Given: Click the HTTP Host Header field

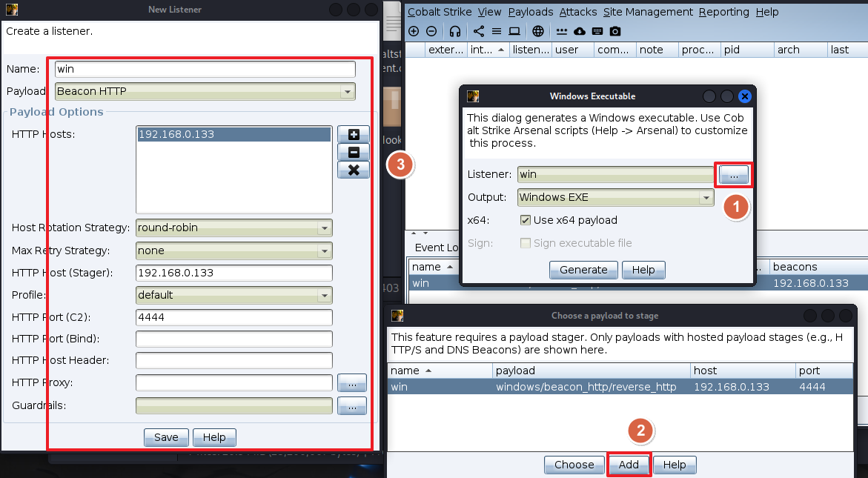Looking at the screenshot, I should pyautogui.click(x=234, y=361).
